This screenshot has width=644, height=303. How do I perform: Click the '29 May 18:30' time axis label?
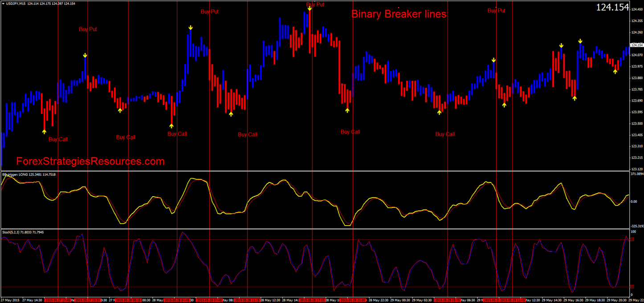click(595, 300)
